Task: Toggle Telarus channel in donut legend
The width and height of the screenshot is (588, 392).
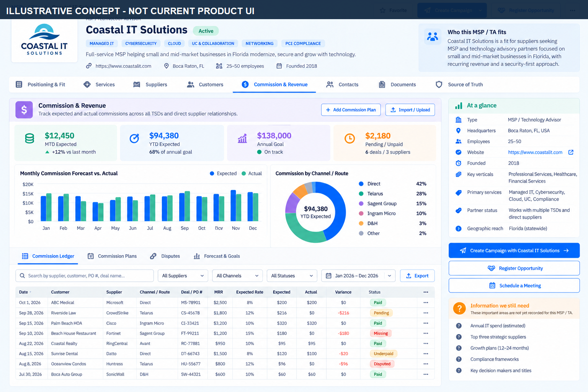Action: (371, 194)
